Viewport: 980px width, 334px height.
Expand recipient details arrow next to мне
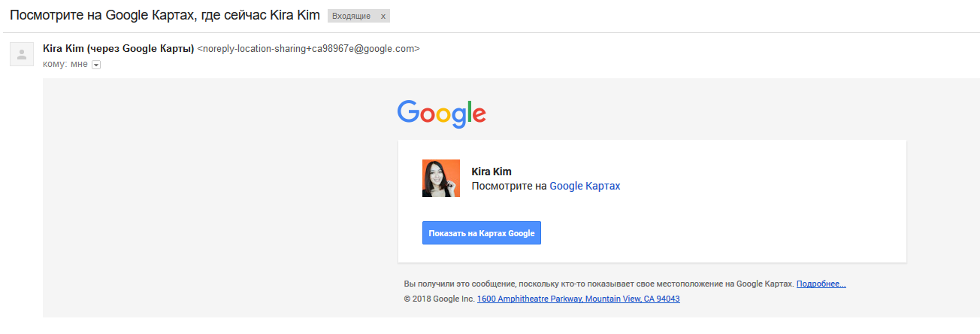pyautogui.click(x=95, y=65)
